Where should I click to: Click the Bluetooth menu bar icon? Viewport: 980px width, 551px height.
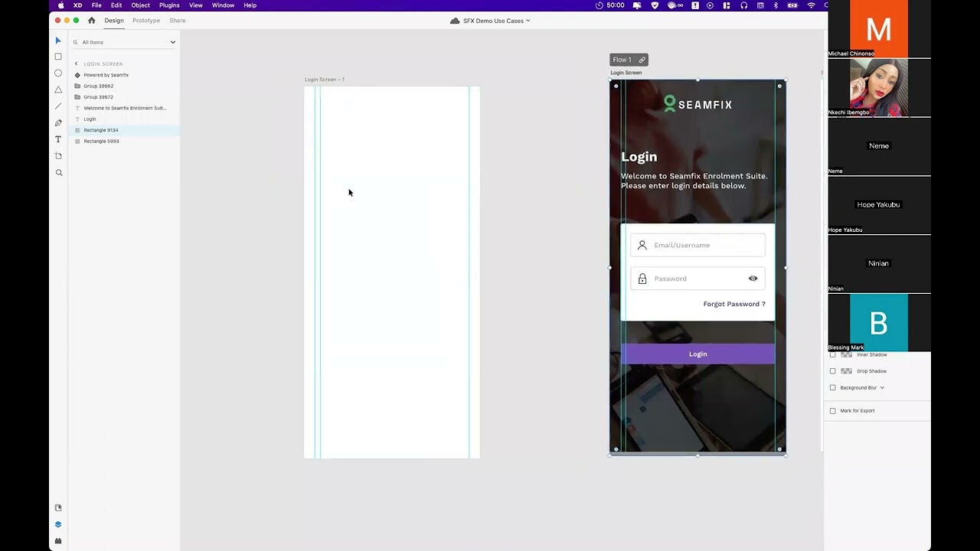tap(775, 5)
